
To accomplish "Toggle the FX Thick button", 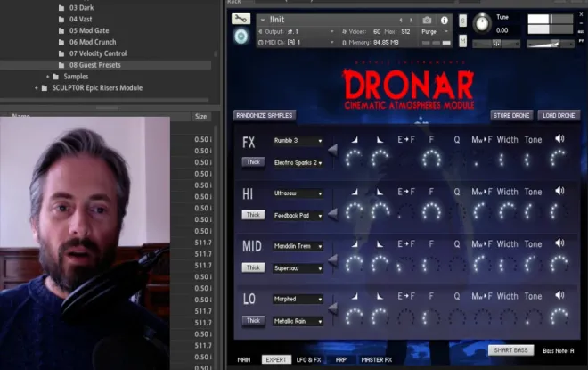I will 253,162.
